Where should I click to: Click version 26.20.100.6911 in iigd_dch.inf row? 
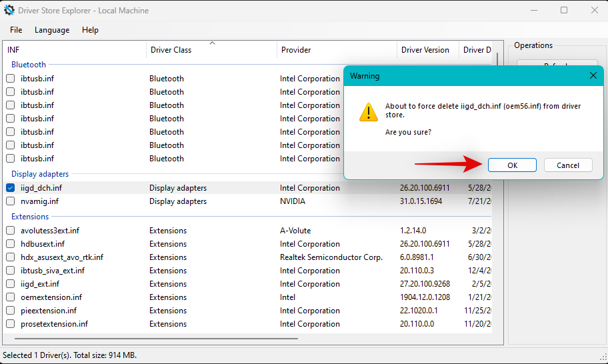425,187
